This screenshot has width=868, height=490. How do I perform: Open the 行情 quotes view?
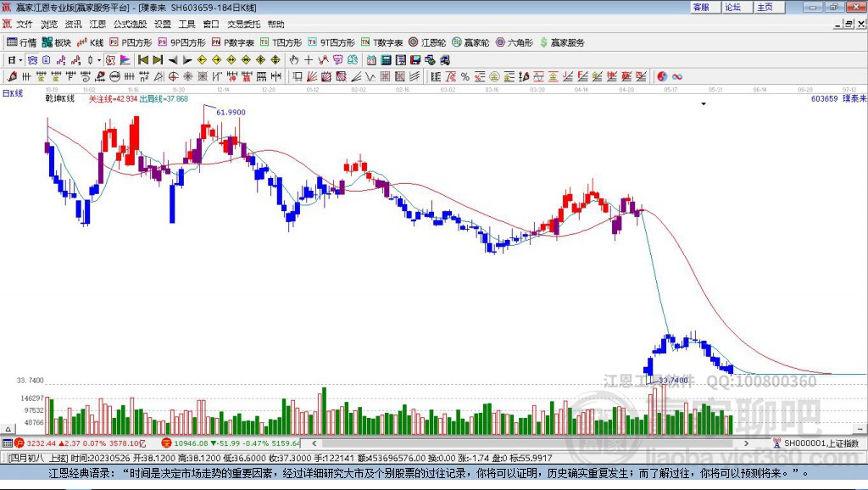(21, 42)
